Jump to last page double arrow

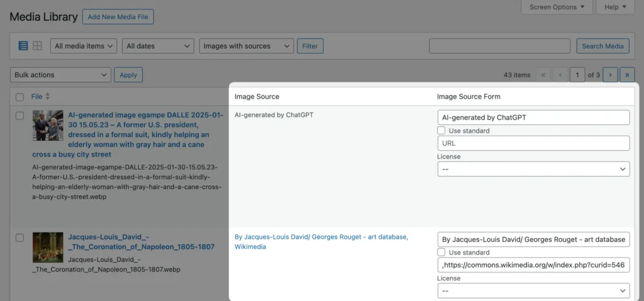pos(627,75)
